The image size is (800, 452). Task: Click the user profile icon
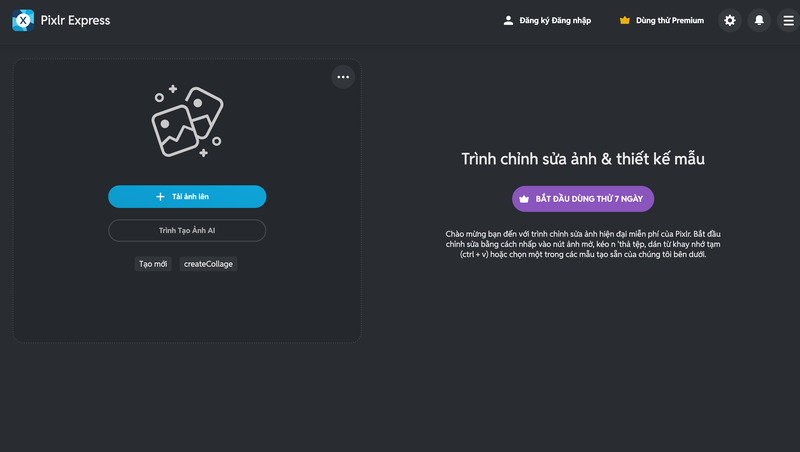508,20
